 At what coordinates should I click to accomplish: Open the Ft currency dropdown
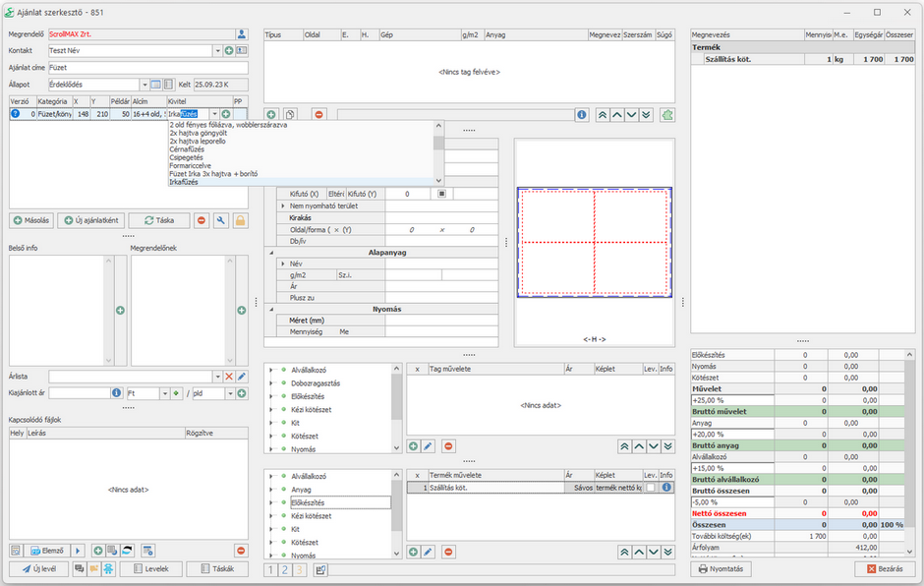[x=164, y=393]
